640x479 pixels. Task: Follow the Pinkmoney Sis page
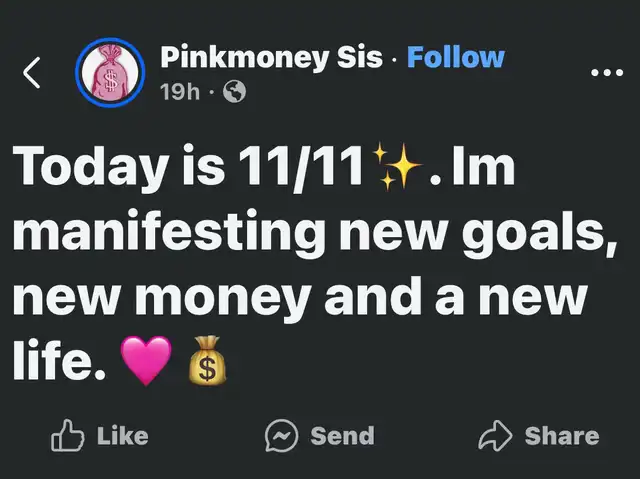pos(455,57)
